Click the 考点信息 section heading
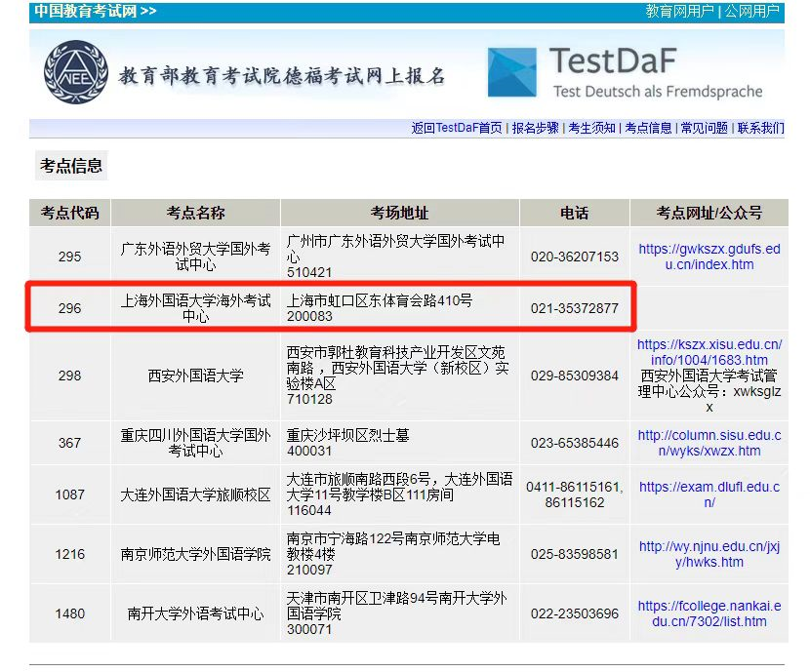Image resolution: width=810 pixels, height=672 pixels. click(x=71, y=166)
